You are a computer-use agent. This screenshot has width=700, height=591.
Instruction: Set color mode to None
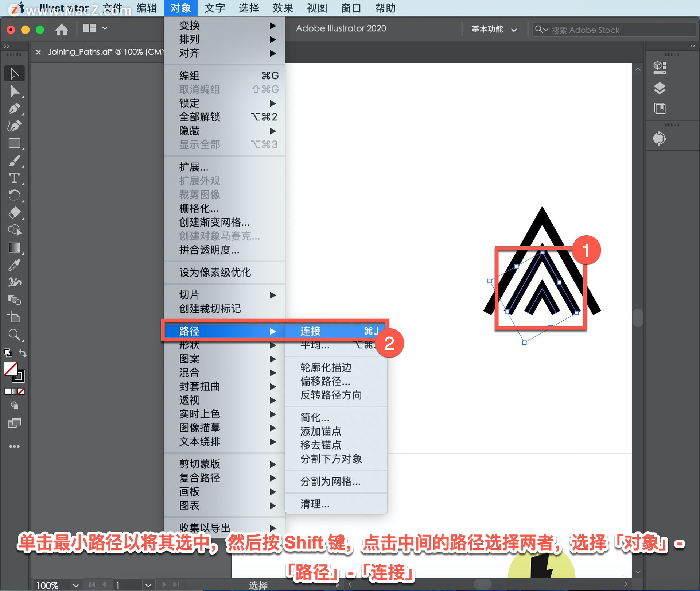point(21,391)
